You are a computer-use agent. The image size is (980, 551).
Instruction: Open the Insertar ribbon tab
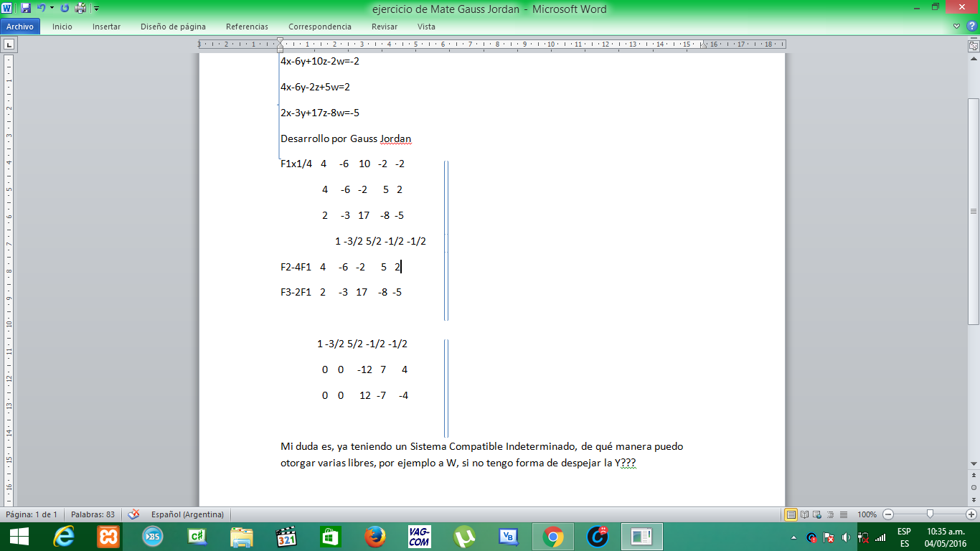click(106, 27)
